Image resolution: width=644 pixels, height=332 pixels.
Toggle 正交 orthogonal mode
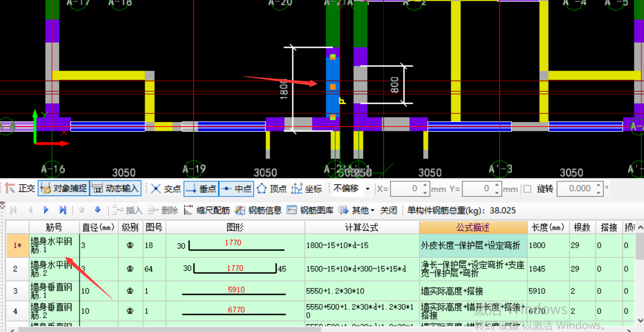[20, 189]
